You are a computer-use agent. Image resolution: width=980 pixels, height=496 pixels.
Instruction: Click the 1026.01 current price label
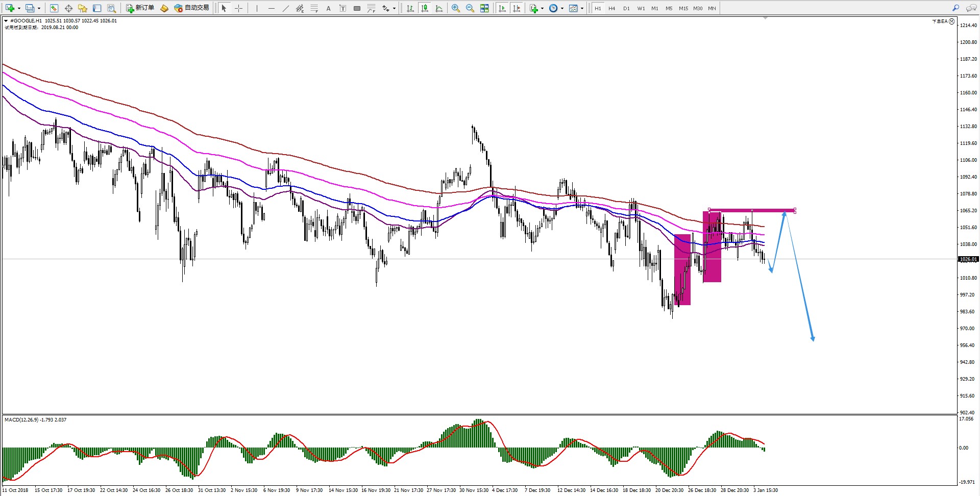968,259
